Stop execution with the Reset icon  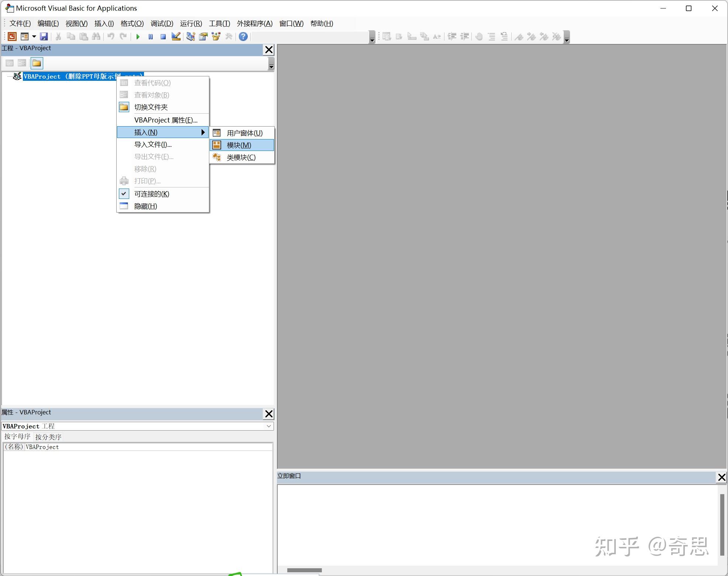(x=163, y=37)
